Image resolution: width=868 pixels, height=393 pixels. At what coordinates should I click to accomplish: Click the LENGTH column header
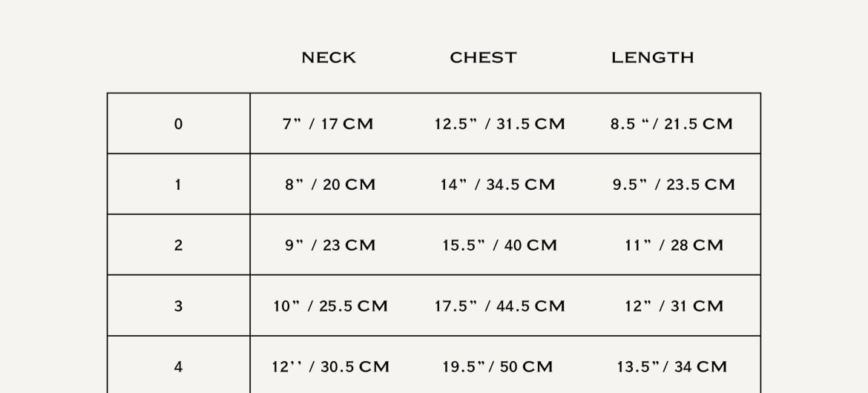point(652,58)
